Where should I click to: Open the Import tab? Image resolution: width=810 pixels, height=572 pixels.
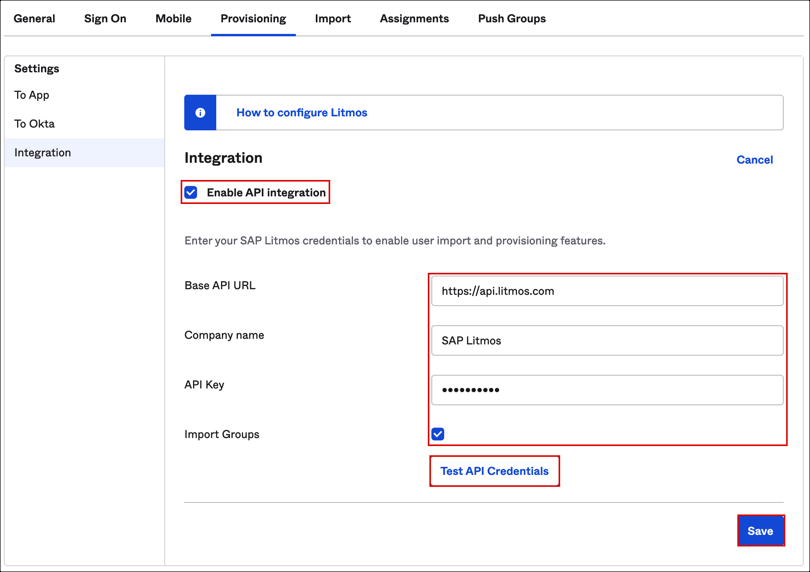pyautogui.click(x=333, y=19)
